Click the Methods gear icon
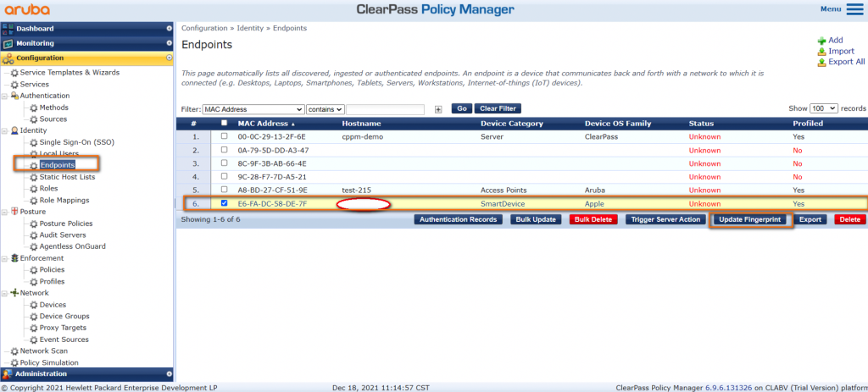This screenshot has height=392, width=868. tap(34, 108)
